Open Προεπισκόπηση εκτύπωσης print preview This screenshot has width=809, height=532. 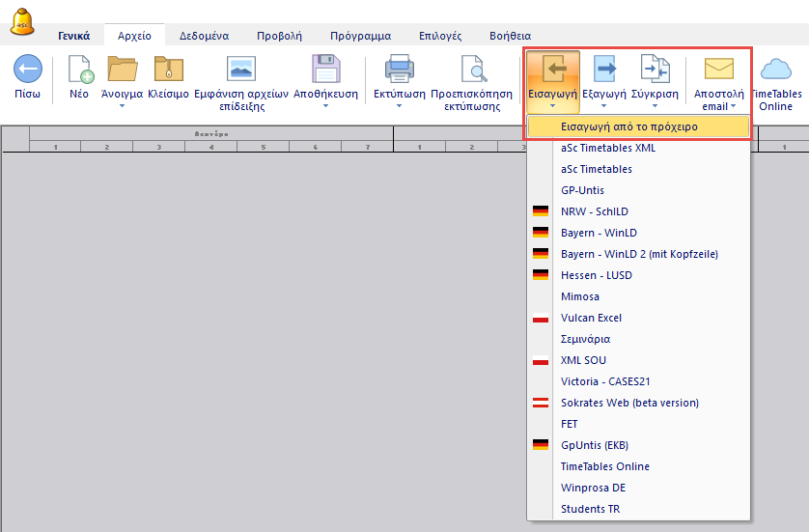pyautogui.click(x=472, y=70)
